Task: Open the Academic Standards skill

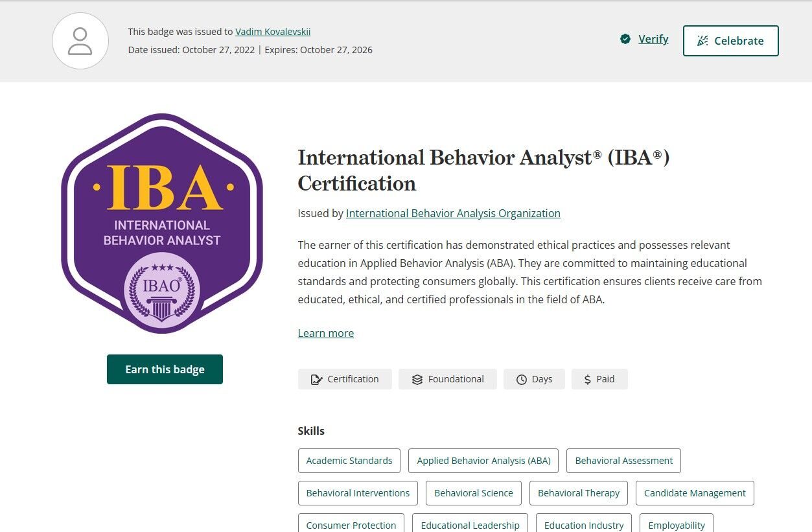Action: coord(349,461)
